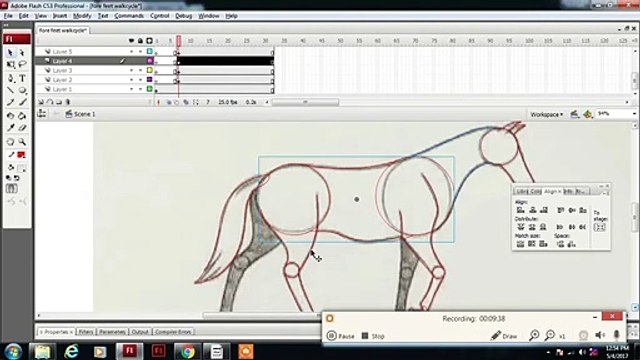
Task: Toggle visibility dot of Layer 2
Action: coord(131,80)
